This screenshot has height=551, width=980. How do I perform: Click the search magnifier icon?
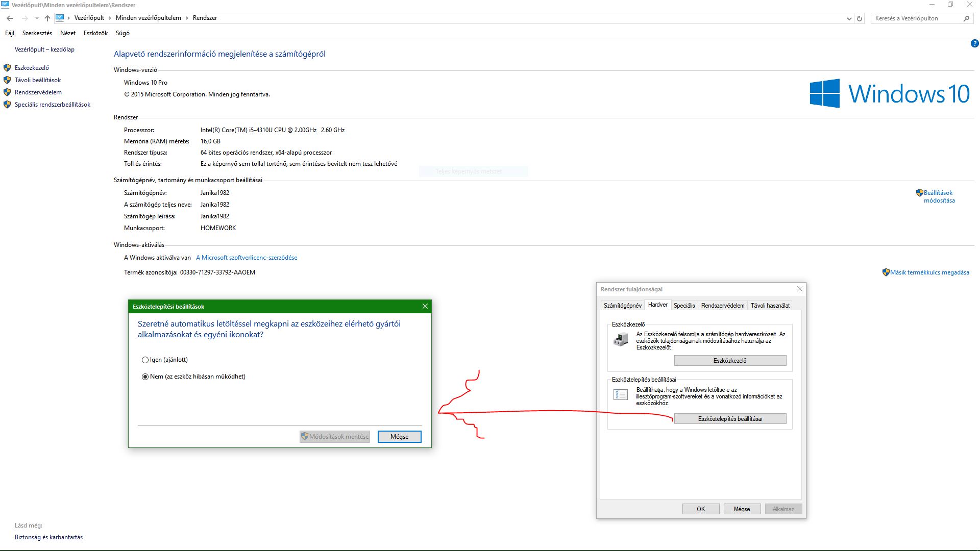pos(966,18)
